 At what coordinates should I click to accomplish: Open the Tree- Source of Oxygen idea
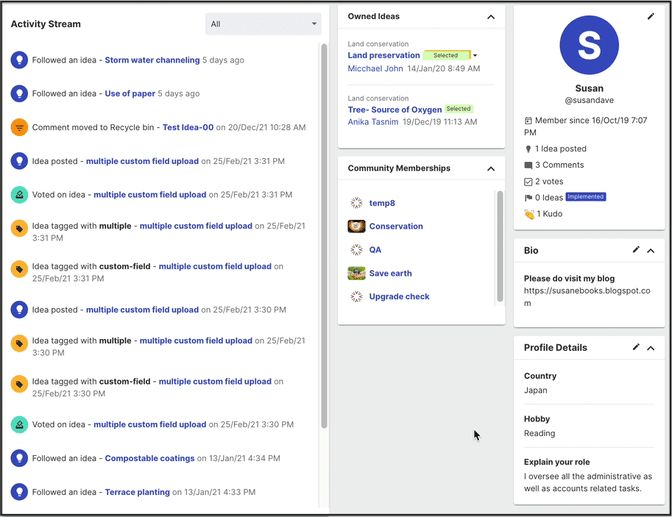tap(395, 110)
